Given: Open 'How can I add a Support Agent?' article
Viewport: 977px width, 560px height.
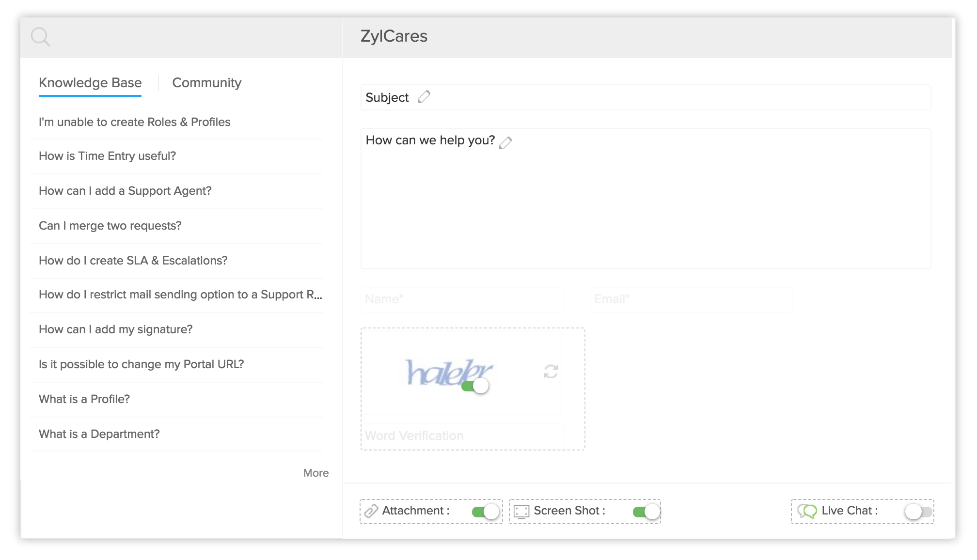Looking at the screenshot, I should pyautogui.click(x=125, y=191).
